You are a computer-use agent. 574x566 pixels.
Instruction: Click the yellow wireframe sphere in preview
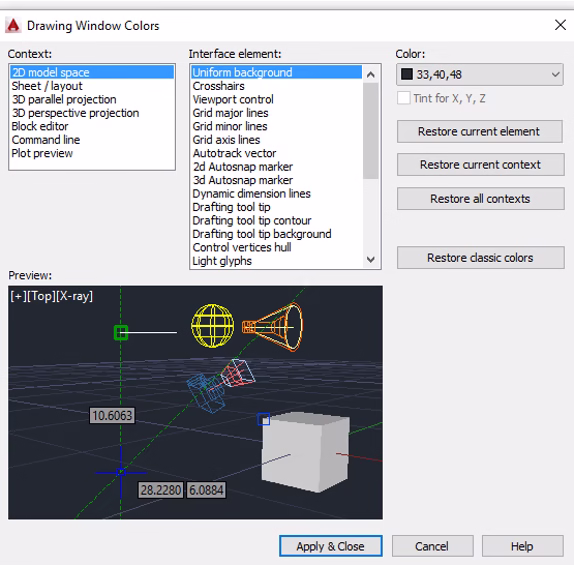point(213,325)
